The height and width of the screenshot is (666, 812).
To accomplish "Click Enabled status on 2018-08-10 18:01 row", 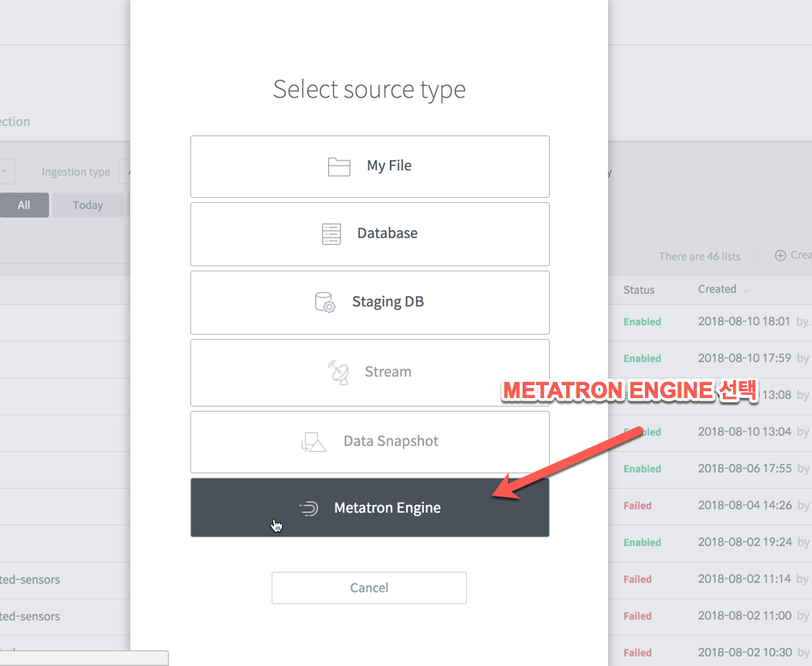I will [642, 322].
